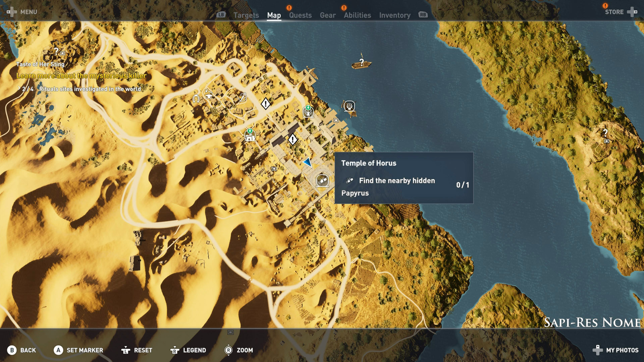Select the small treasure marker on the docks
Viewport: 644px width, 362px height.
tap(336, 120)
